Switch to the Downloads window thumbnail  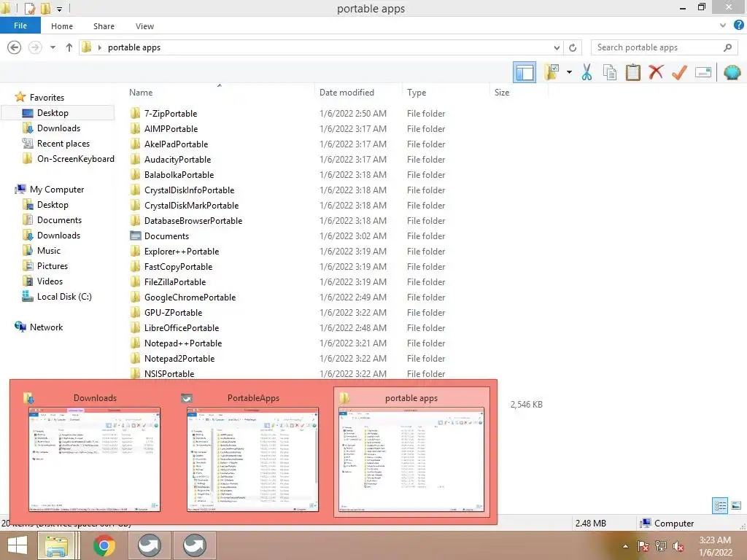point(94,452)
